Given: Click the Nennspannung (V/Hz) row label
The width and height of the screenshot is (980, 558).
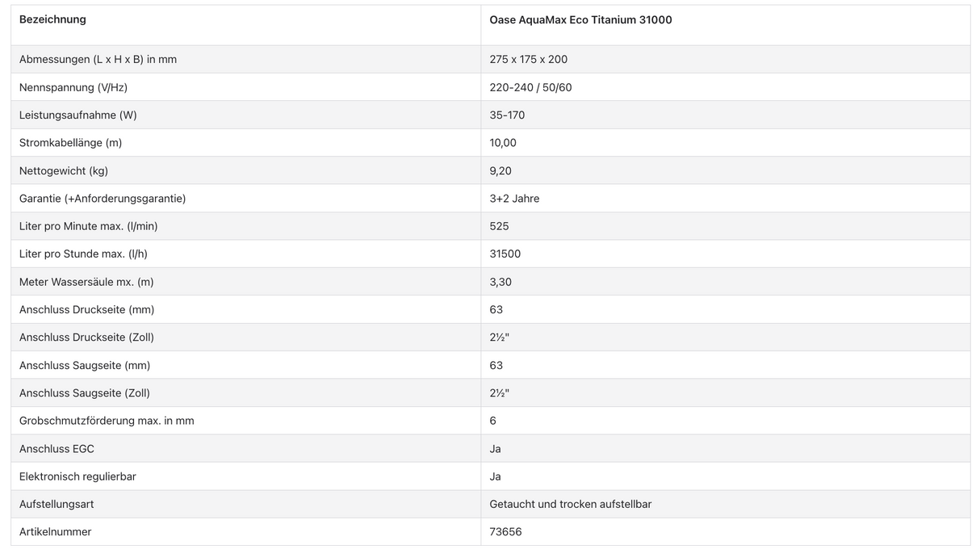Looking at the screenshot, I should coord(73,87).
